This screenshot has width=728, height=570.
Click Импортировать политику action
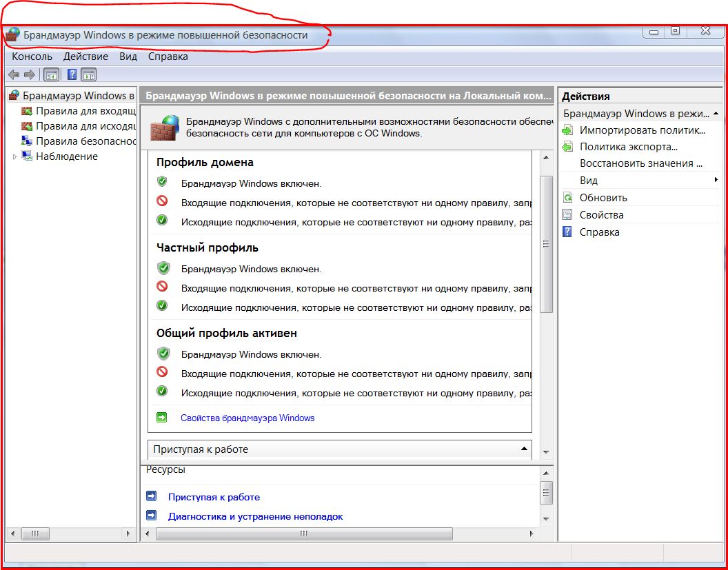(643, 130)
